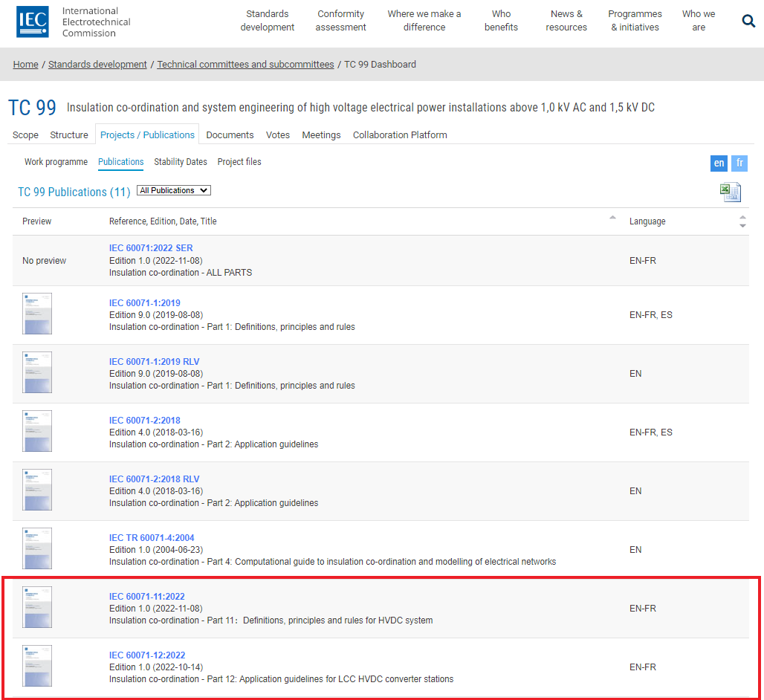Open preview thumbnail for IEC TR 60071-4:2004
The height and width of the screenshot is (700, 764).
click(x=37, y=548)
